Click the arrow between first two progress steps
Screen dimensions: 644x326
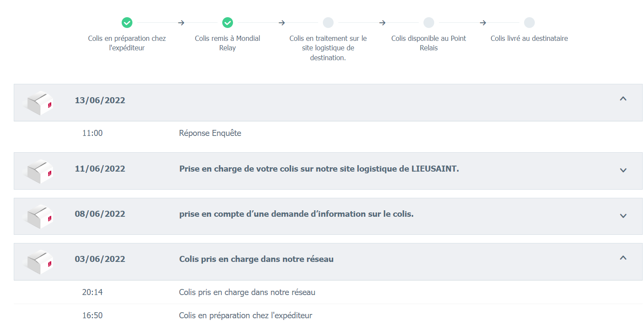pyautogui.click(x=181, y=23)
